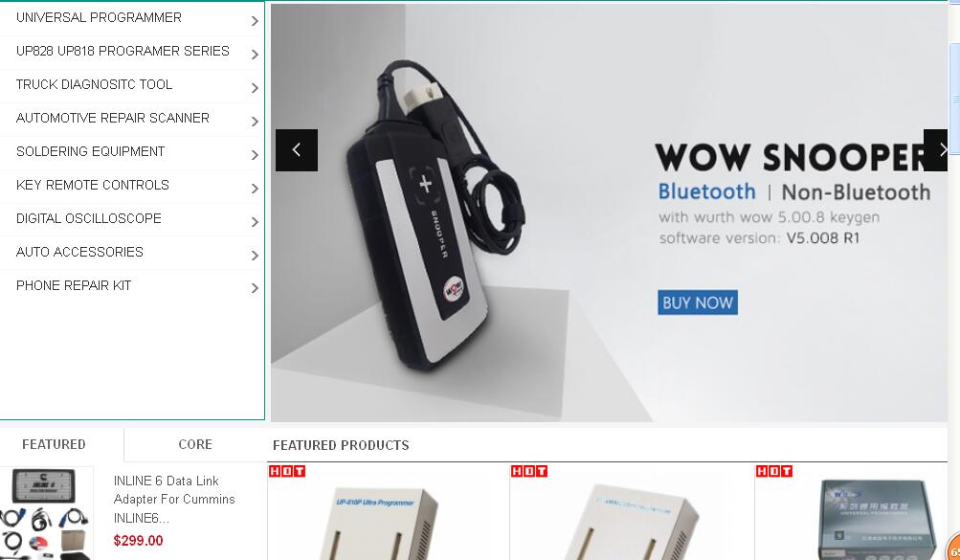Switch to the CORE tab
This screenshot has height=560, width=960.
pos(195,444)
